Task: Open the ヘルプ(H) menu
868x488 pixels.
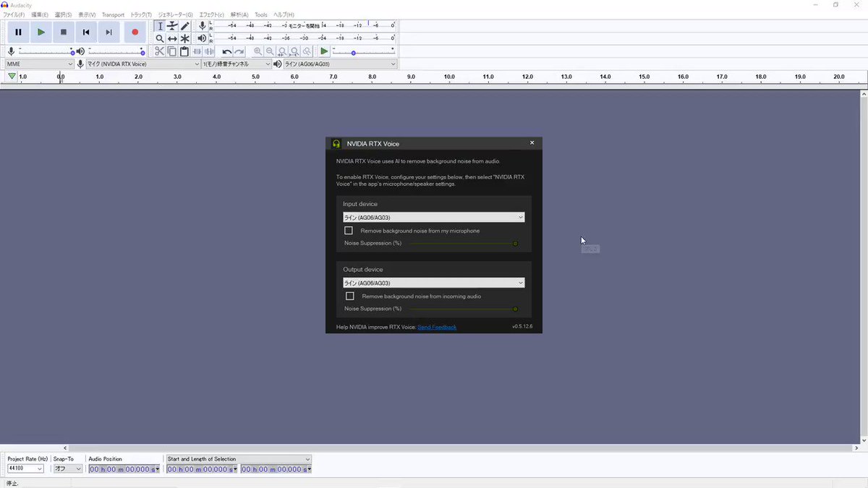Action: 284,14
